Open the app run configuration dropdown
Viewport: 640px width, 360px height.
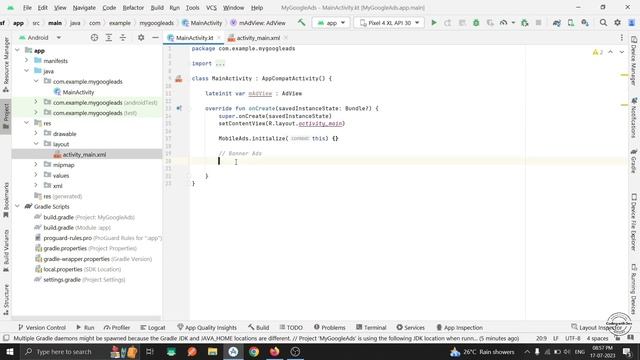point(331,23)
